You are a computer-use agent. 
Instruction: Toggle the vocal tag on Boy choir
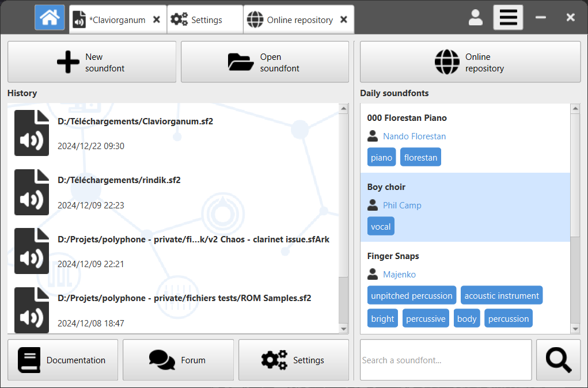380,226
